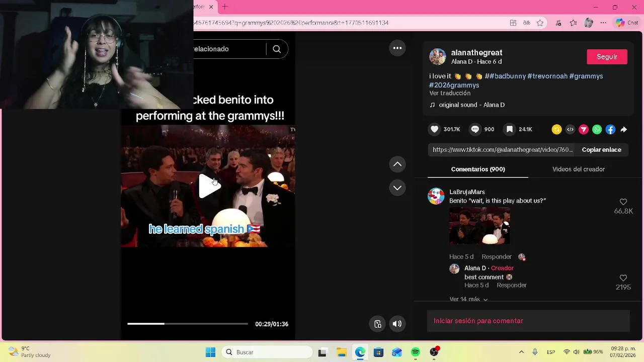The width and height of the screenshot is (644, 362).
Task: Open OBS Studio from the taskbar
Action: point(434,352)
